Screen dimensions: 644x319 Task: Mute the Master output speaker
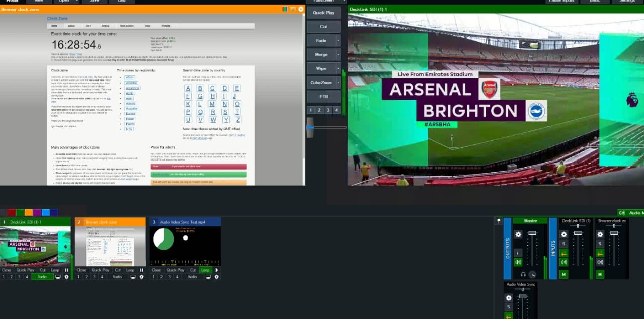tap(518, 262)
